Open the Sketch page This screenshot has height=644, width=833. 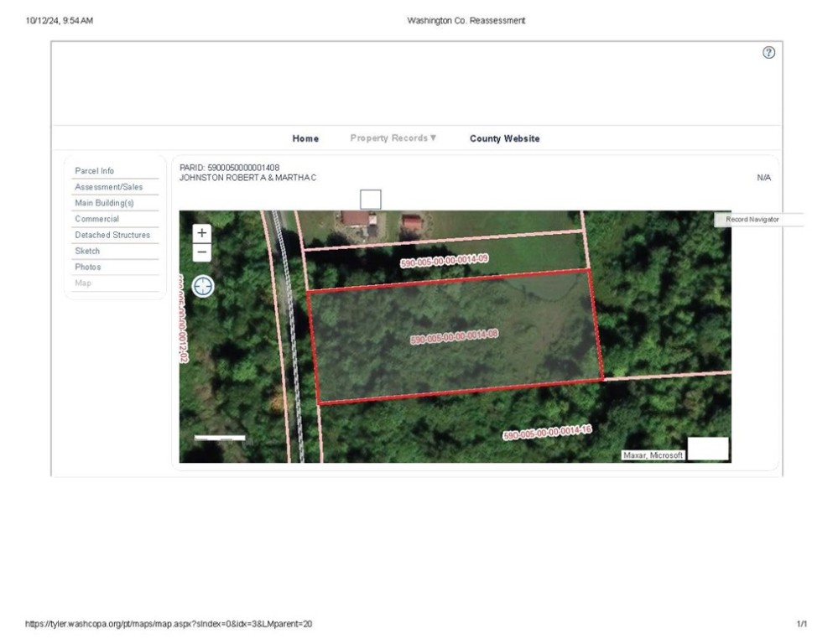87,251
